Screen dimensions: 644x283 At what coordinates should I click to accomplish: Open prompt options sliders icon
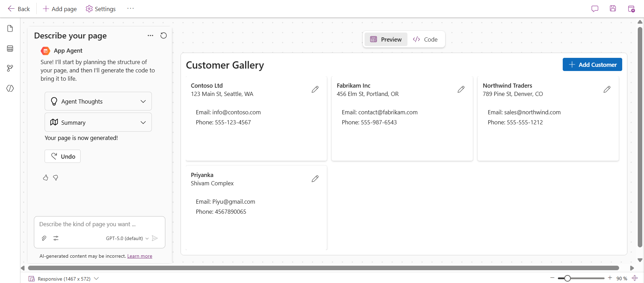(56, 238)
